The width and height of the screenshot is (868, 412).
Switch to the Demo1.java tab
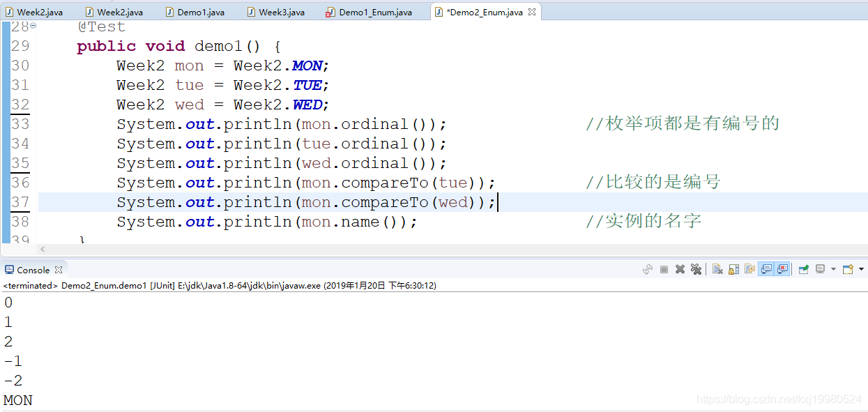click(x=195, y=12)
